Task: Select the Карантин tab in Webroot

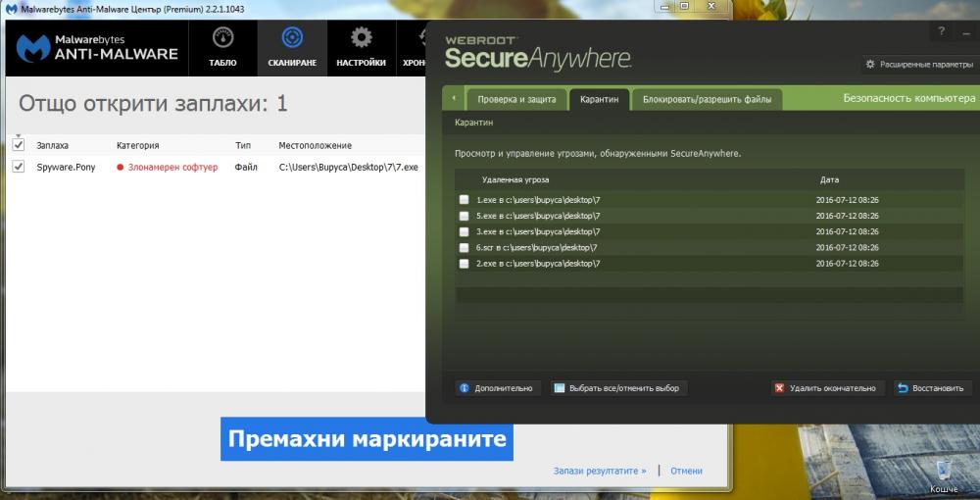Action: coord(600,99)
